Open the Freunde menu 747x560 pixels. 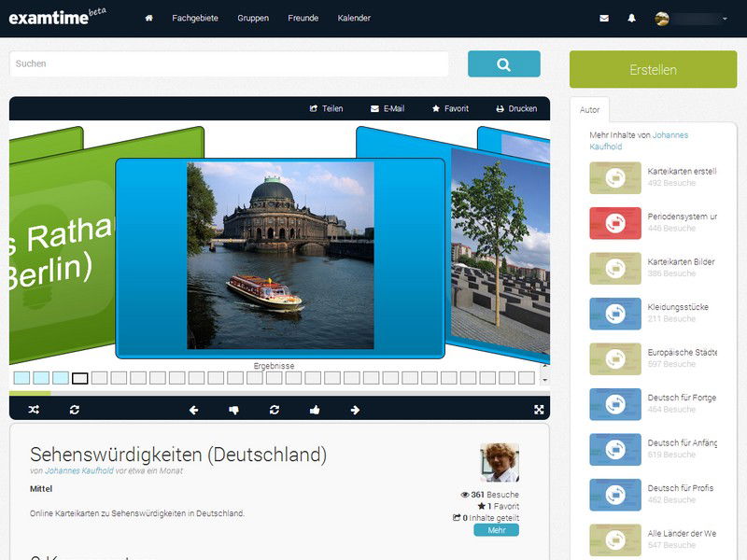(x=303, y=18)
